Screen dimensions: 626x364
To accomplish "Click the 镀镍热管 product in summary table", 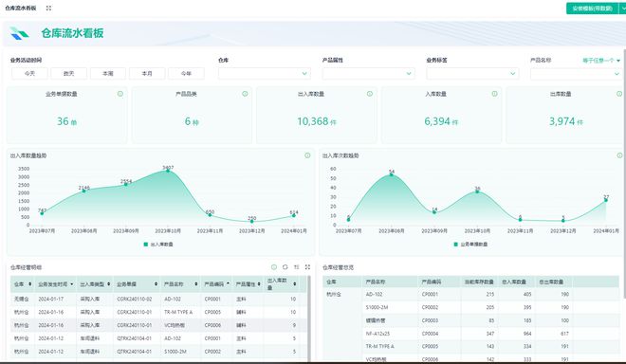I will [376, 320].
